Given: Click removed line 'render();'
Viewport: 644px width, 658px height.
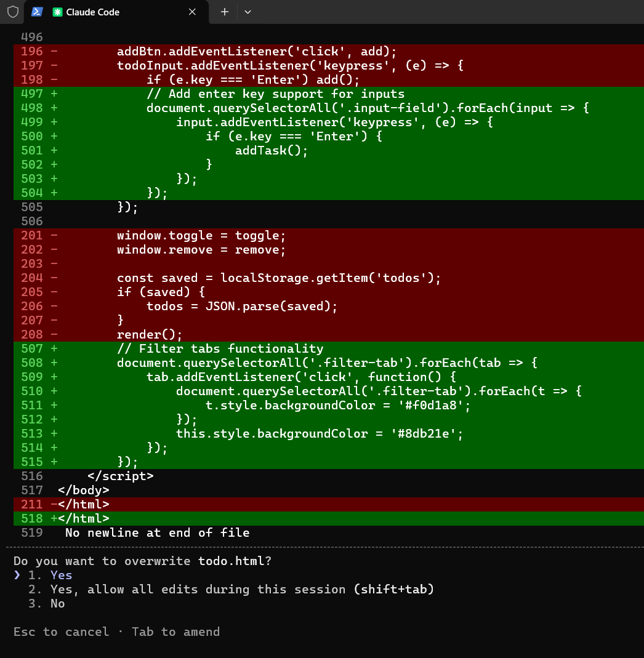Looking at the screenshot, I should [x=329, y=334].
